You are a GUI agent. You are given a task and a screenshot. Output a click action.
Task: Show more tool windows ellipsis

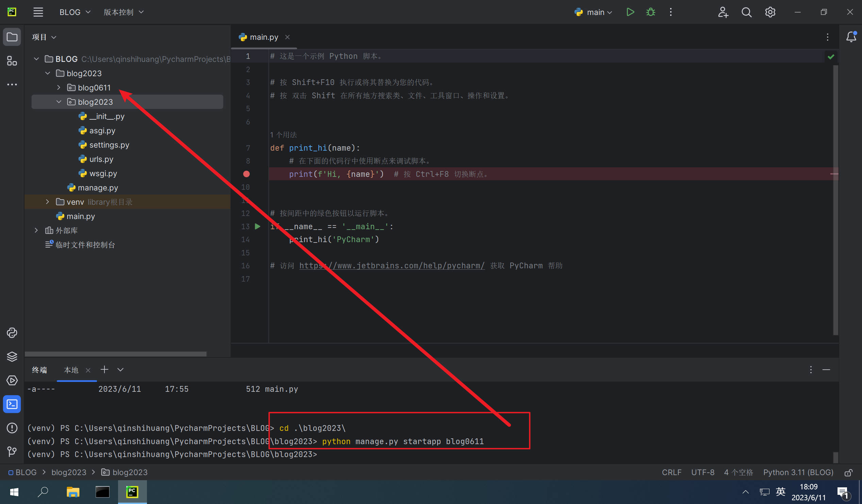[12, 84]
